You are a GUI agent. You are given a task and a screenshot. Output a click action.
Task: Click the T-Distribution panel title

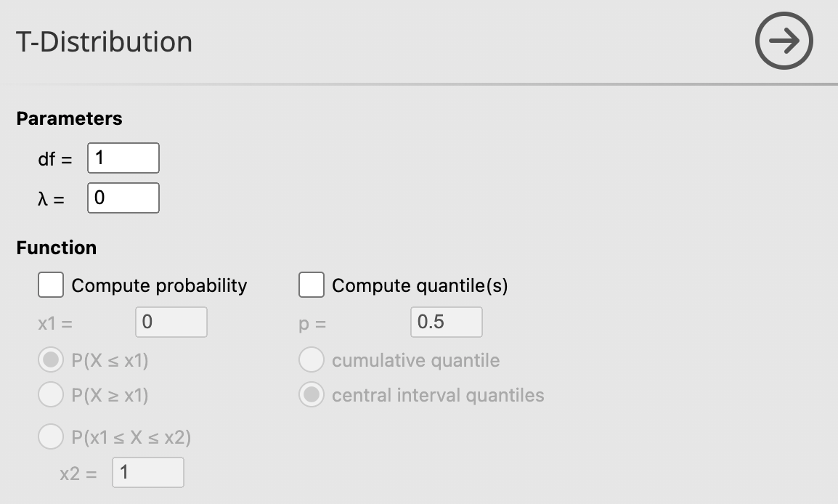point(104,42)
